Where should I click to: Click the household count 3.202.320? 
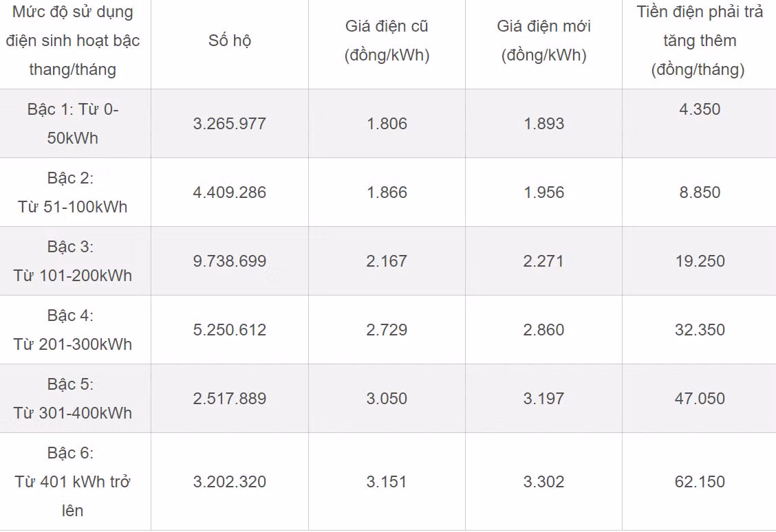pyautogui.click(x=230, y=482)
